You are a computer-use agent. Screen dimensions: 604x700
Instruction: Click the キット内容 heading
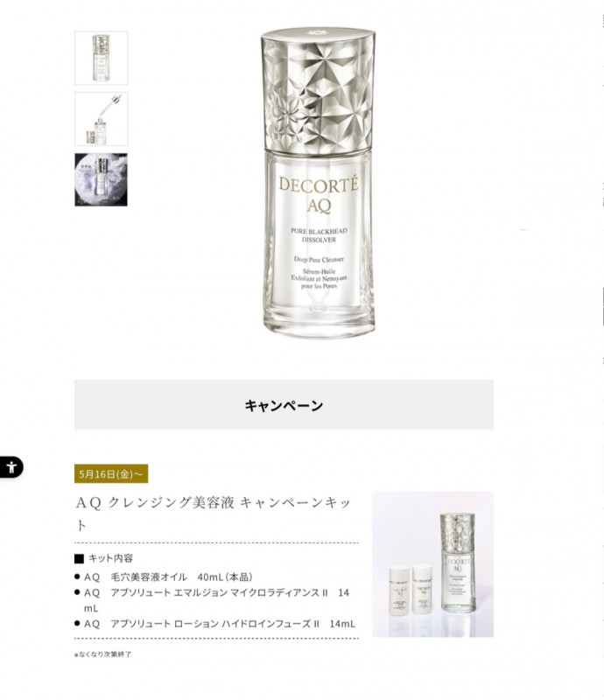click(x=110, y=558)
